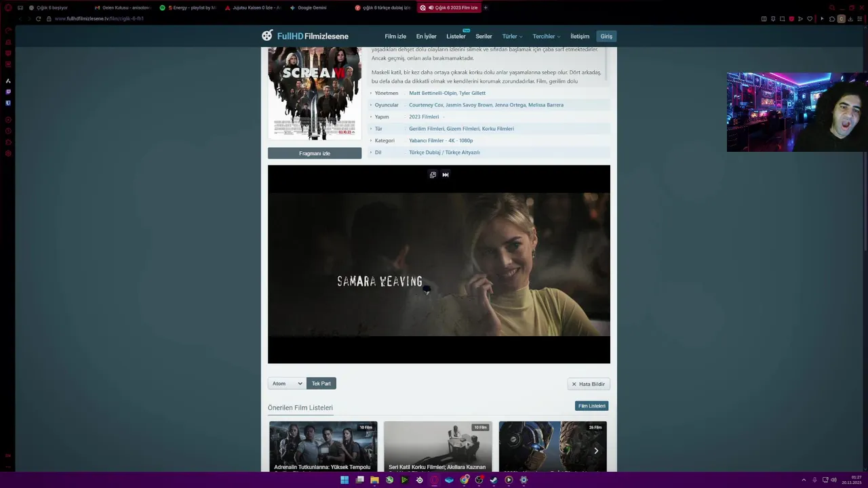Open actor Jenna Ortega link
Image resolution: width=868 pixels, height=488 pixels.
click(510, 105)
